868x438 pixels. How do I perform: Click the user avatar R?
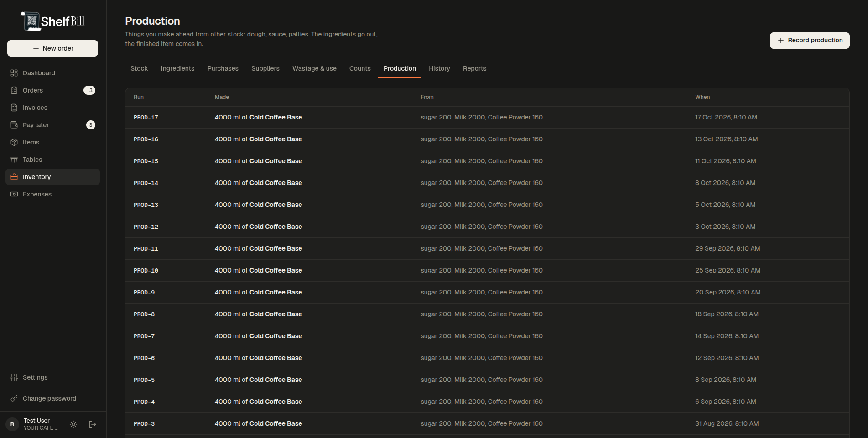pos(12,424)
